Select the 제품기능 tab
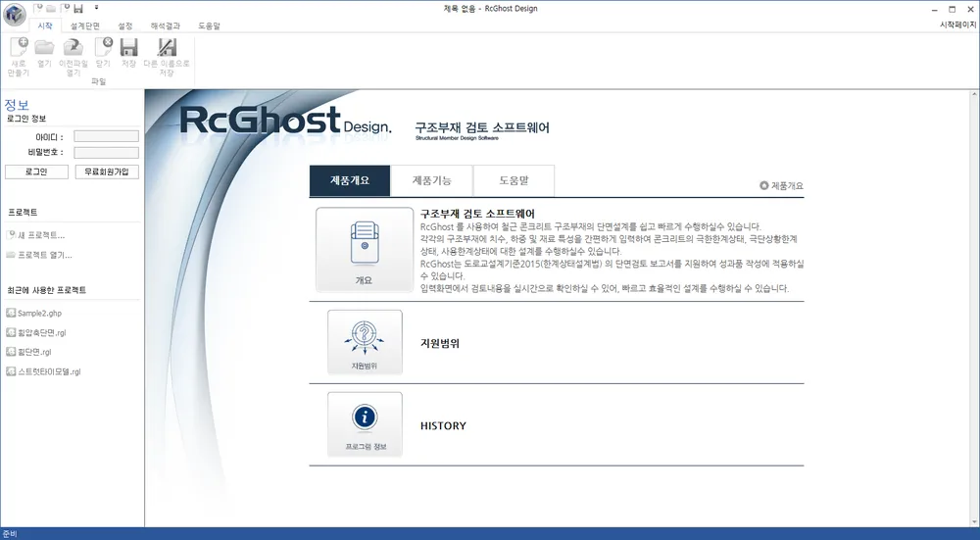 [x=432, y=180]
